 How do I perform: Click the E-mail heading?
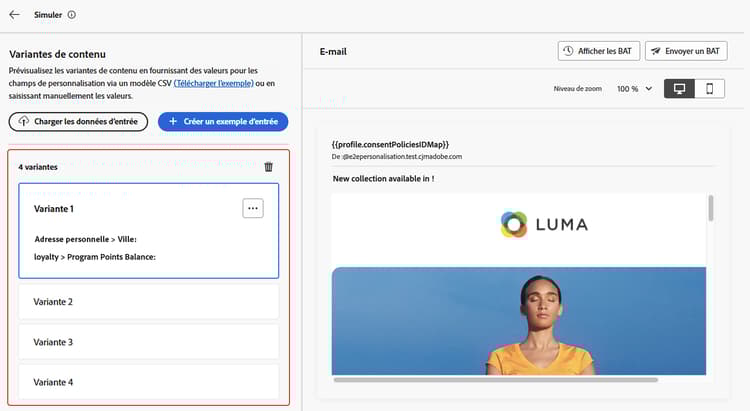pyautogui.click(x=333, y=52)
